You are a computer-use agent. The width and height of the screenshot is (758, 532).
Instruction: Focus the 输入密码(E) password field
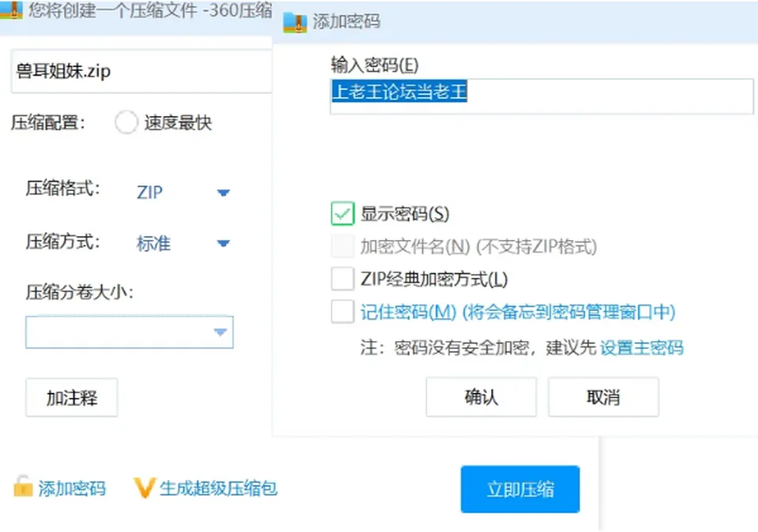542,96
